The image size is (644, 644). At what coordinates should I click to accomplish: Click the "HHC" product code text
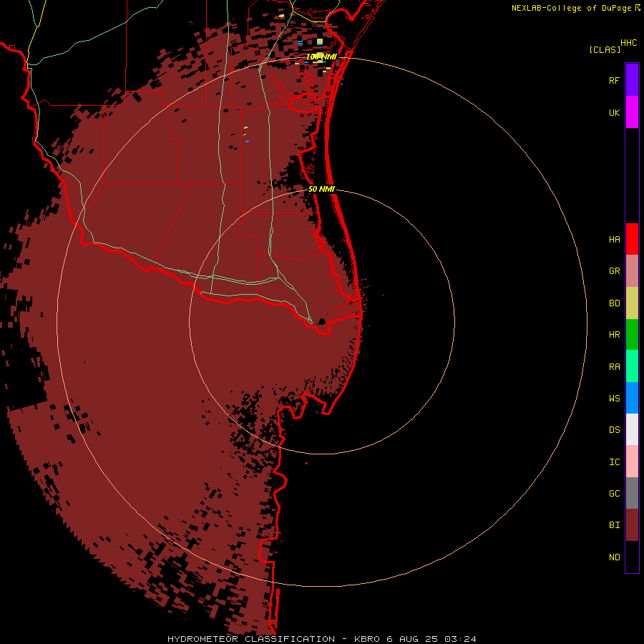coord(629,43)
